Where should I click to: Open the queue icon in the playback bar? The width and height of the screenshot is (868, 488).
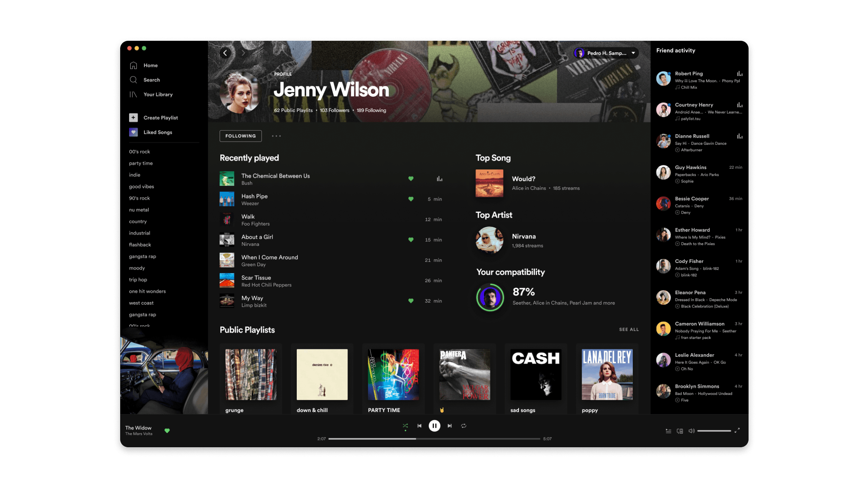tap(668, 431)
